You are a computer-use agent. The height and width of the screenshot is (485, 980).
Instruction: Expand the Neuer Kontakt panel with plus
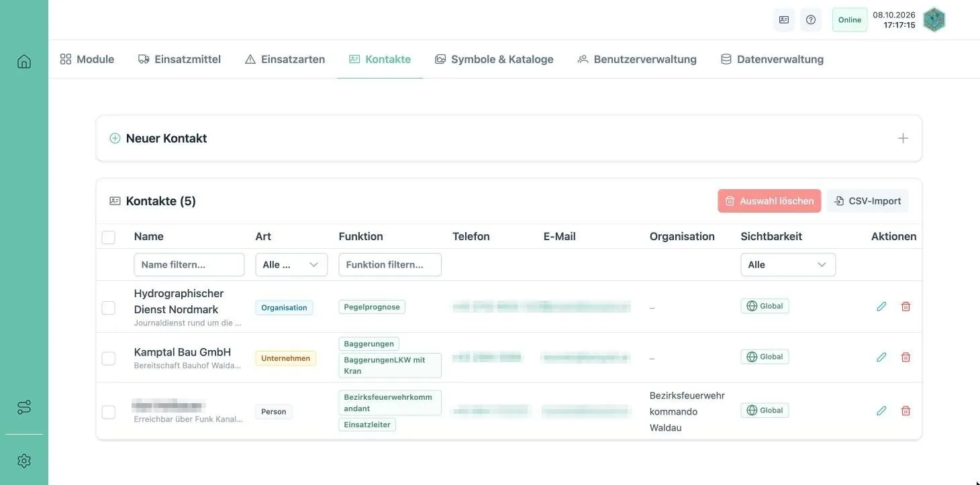(x=903, y=138)
